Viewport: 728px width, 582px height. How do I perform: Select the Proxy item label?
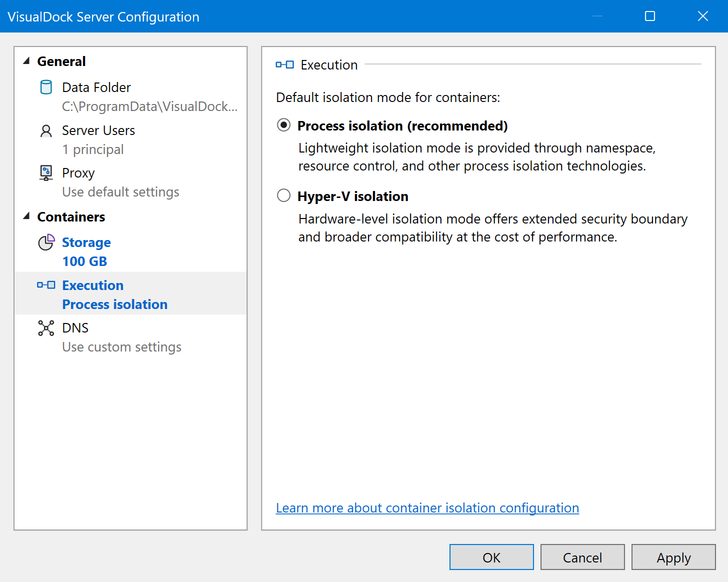pos(78,173)
